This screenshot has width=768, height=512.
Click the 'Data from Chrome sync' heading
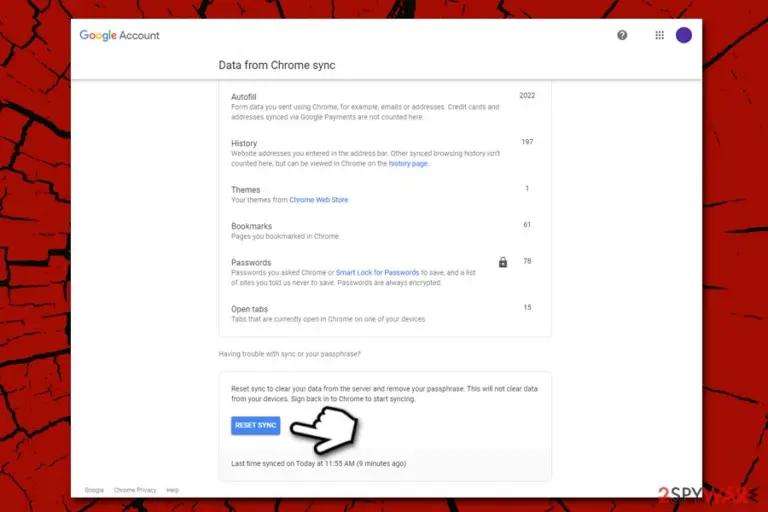point(277,65)
